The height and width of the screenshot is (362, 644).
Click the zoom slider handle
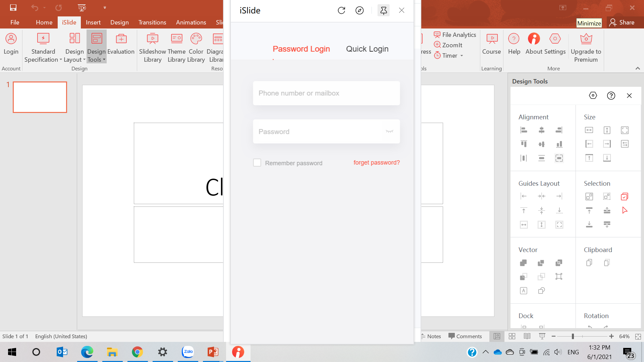573,336
